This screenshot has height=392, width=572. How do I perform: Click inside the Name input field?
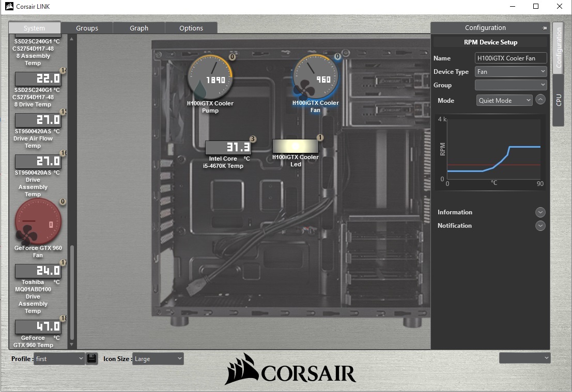511,57
